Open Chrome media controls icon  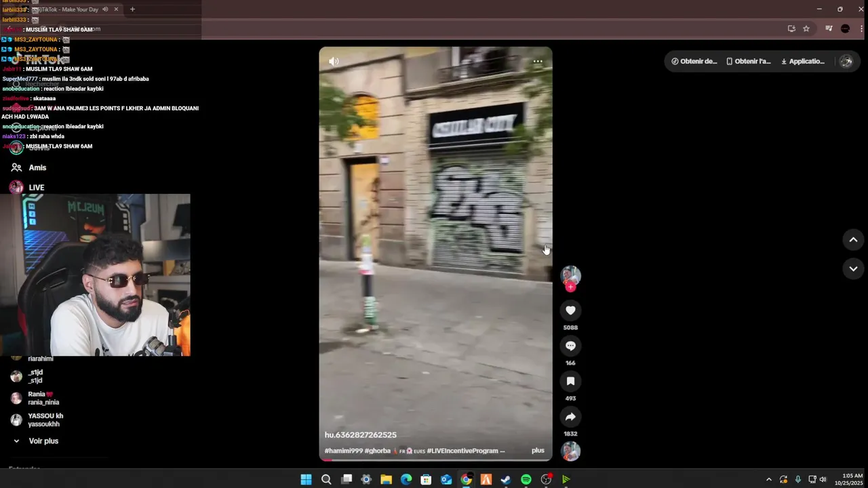click(829, 28)
